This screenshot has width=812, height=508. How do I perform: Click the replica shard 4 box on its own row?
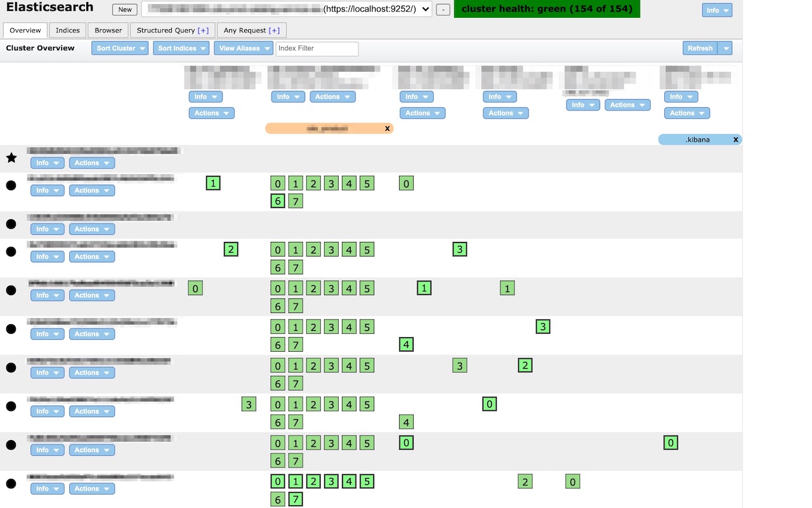[406, 422]
